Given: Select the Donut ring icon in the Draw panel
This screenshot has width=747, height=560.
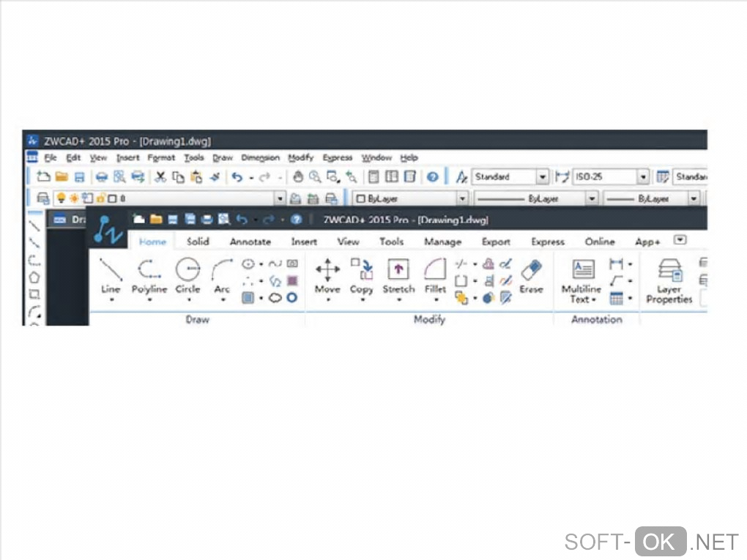Looking at the screenshot, I should (292, 298).
